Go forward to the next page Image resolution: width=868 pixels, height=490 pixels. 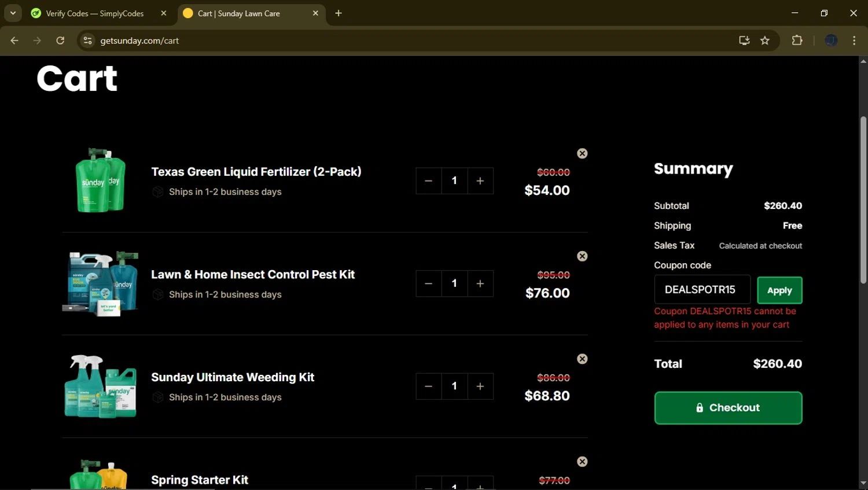click(37, 40)
